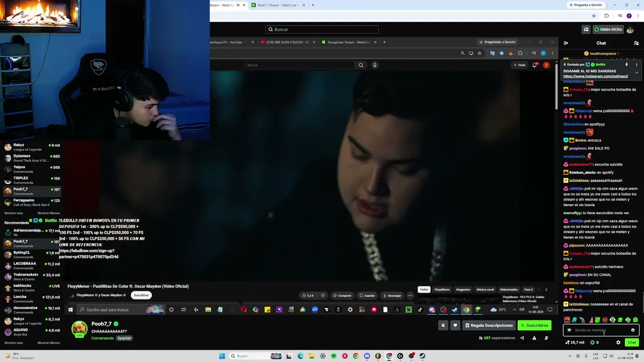Click Compartir under the YouTube video
This screenshot has height=362, width=644.
342,296
